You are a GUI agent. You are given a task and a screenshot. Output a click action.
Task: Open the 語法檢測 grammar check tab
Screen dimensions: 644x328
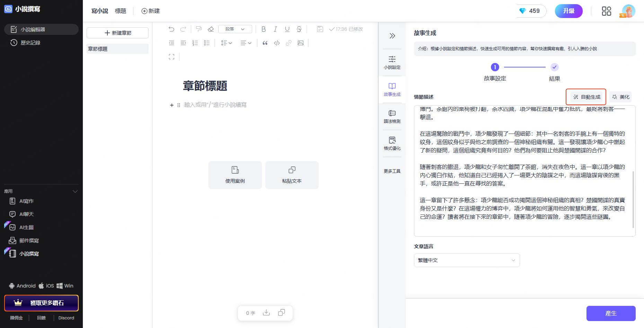click(392, 116)
